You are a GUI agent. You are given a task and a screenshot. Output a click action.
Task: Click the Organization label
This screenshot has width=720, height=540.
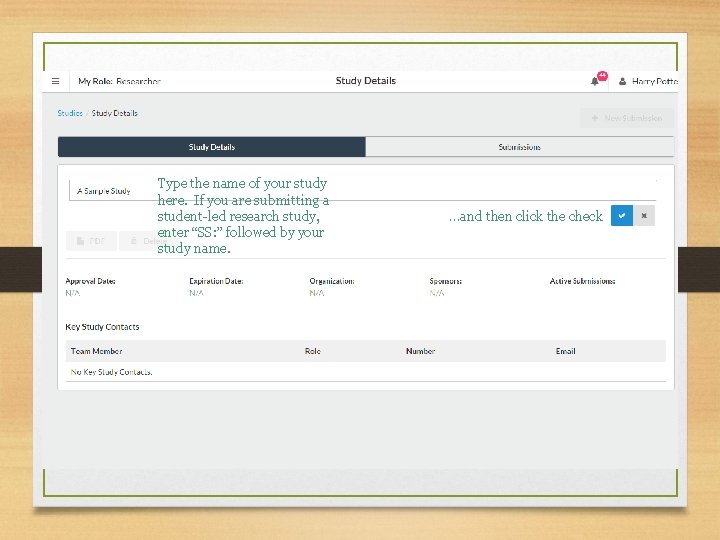click(x=332, y=281)
